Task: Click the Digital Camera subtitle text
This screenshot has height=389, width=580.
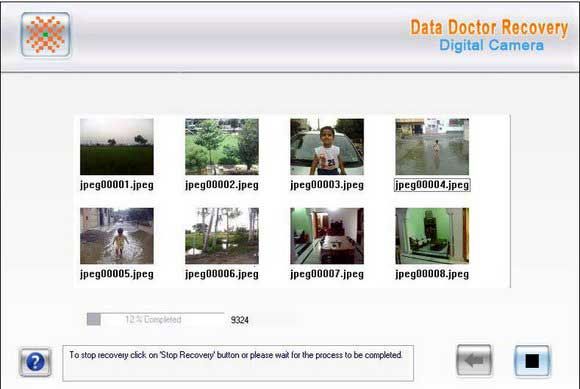Action: [492, 45]
